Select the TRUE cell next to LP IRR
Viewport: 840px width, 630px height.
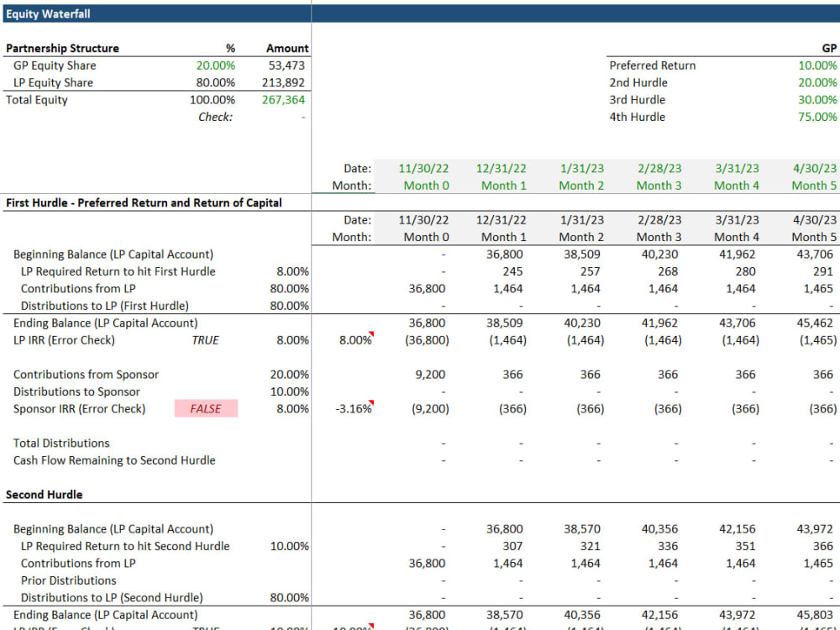click(205, 340)
